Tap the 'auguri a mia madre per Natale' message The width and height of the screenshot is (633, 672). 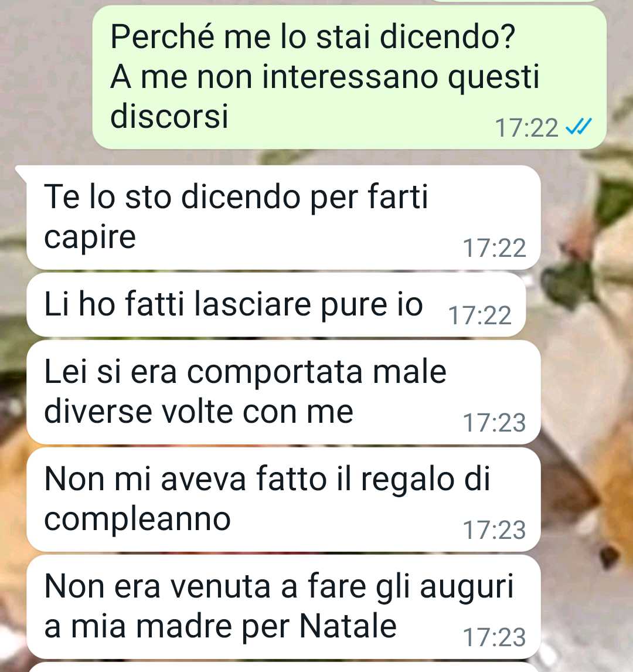284,607
